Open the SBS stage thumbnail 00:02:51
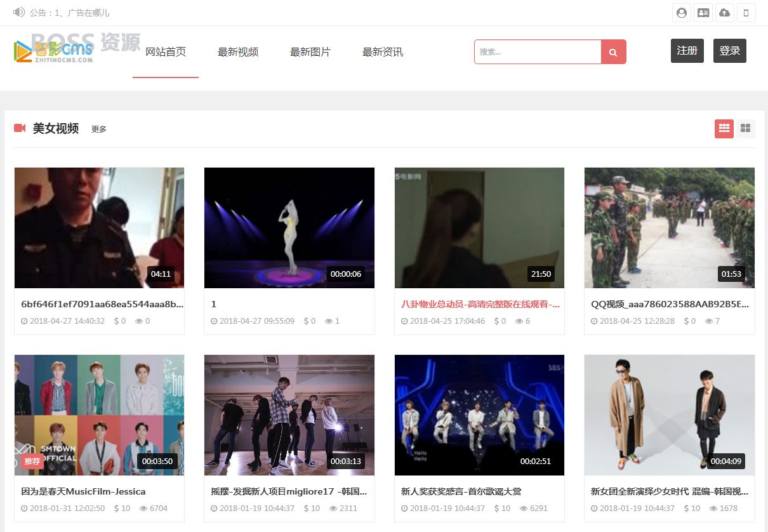The height and width of the screenshot is (532, 768). click(479, 415)
